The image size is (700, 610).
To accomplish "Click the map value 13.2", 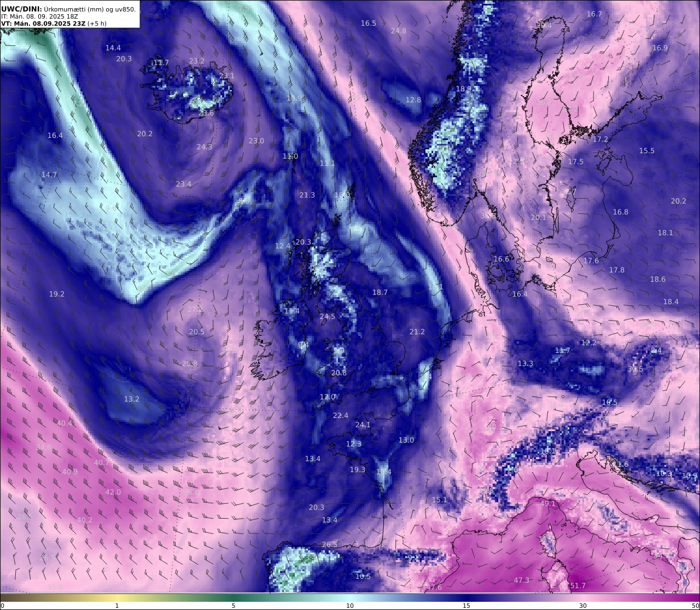I will click(132, 399).
